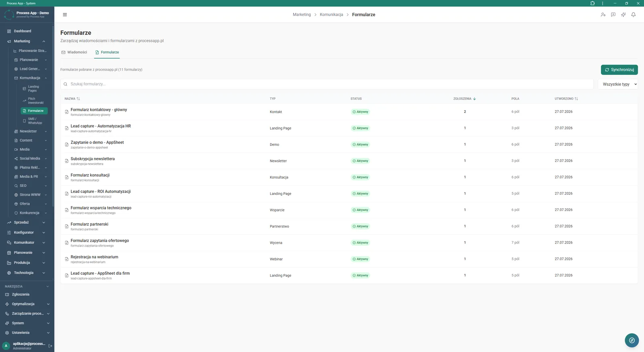Expand the Zarządzanie procesami section
Screen dimensions: 644x352
click(x=48, y=314)
